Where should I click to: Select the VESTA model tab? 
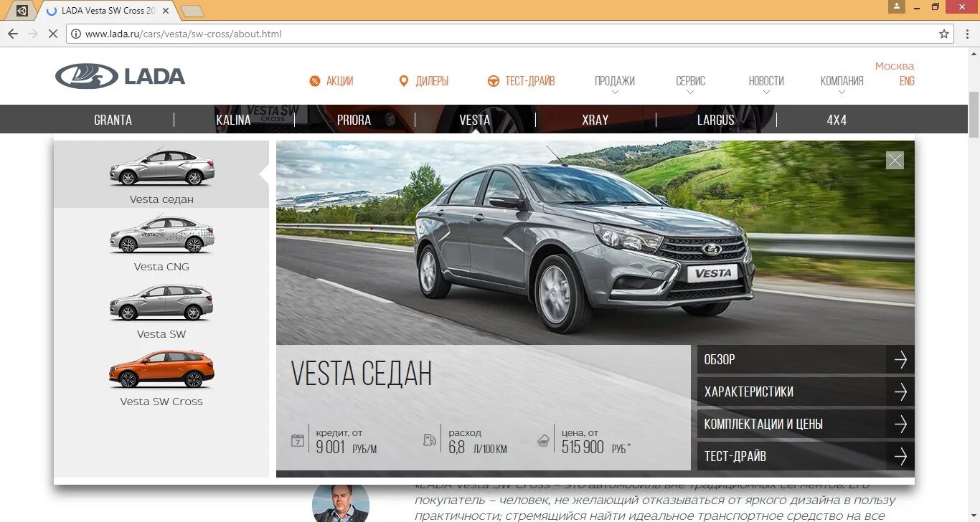[475, 120]
